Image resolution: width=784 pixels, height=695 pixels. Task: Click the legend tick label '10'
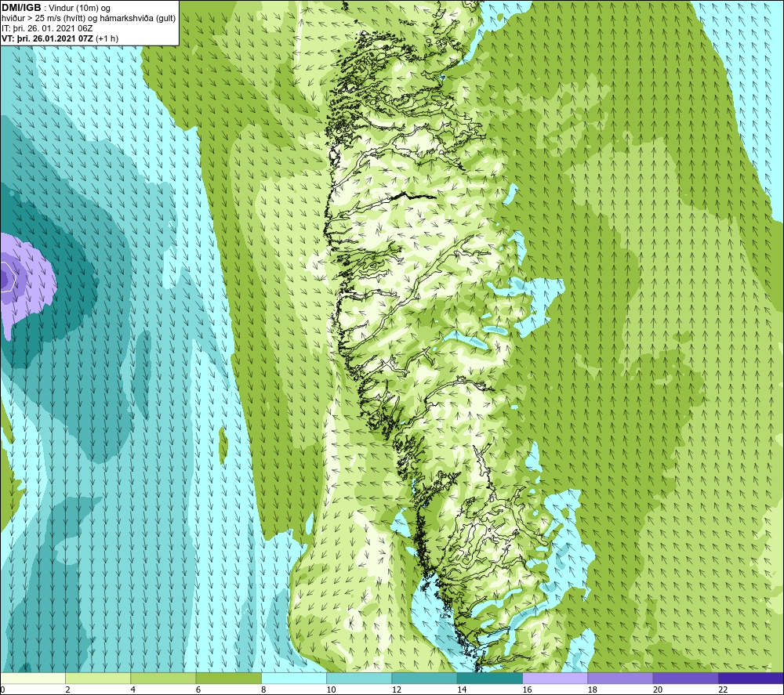click(331, 690)
